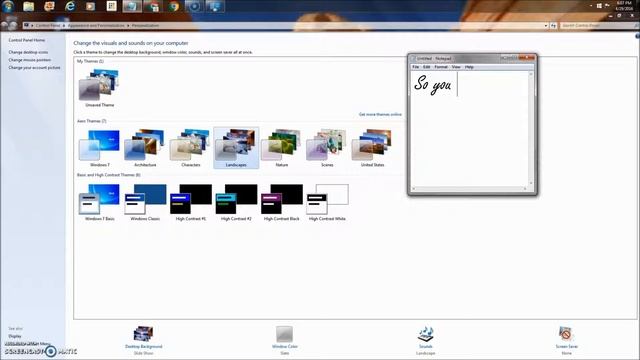Select the High Contrast White theme

tap(327, 202)
